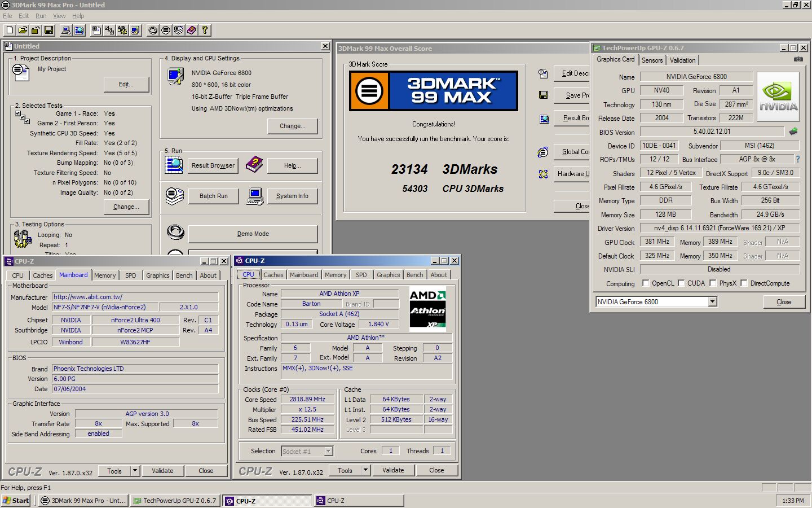Screen dimensions: 812x508
Task: Check the DirectCompute box
Action: pyautogui.click(x=744, y=283)
